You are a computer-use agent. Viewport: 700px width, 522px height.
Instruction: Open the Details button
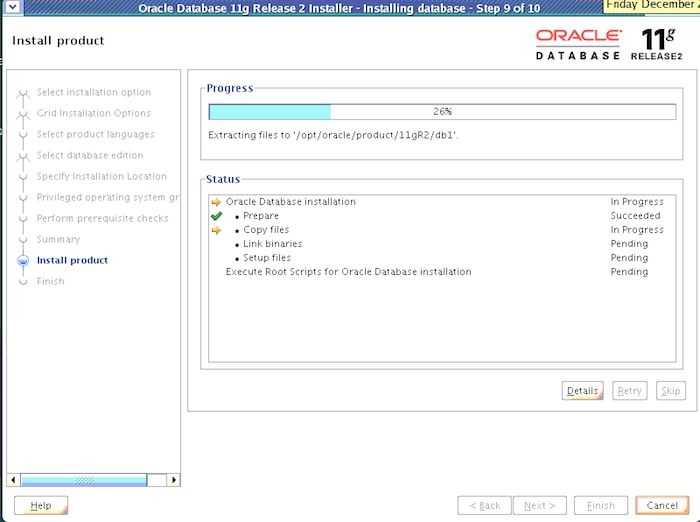click(x=583, y=391)
